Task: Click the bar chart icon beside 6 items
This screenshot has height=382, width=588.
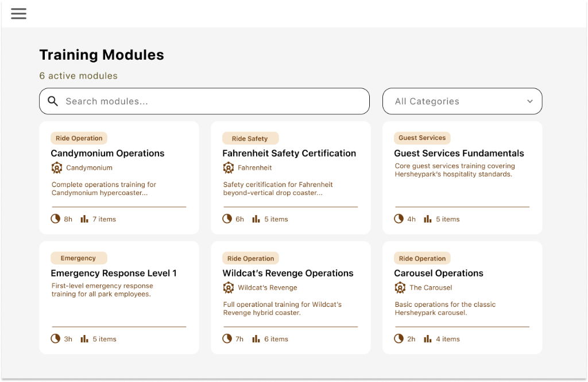Action: (256, 338)
